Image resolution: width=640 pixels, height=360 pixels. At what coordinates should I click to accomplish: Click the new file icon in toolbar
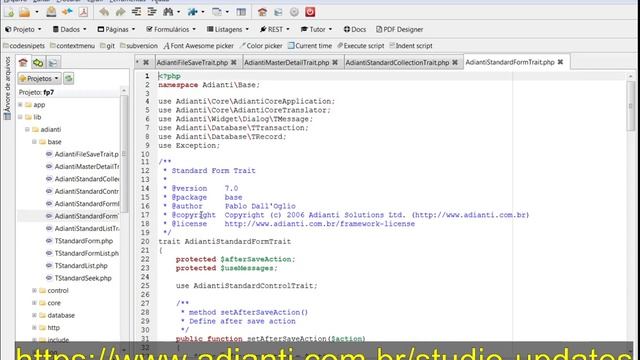9,12
